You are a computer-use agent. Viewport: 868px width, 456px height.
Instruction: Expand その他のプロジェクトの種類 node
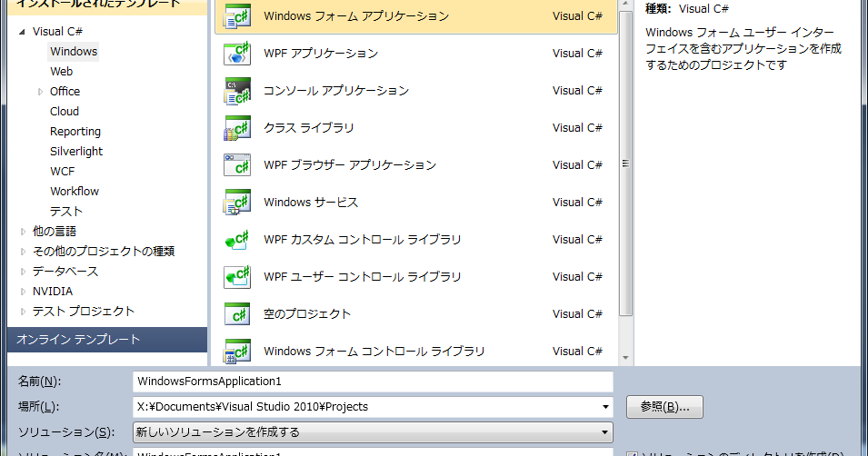point(23,252)
